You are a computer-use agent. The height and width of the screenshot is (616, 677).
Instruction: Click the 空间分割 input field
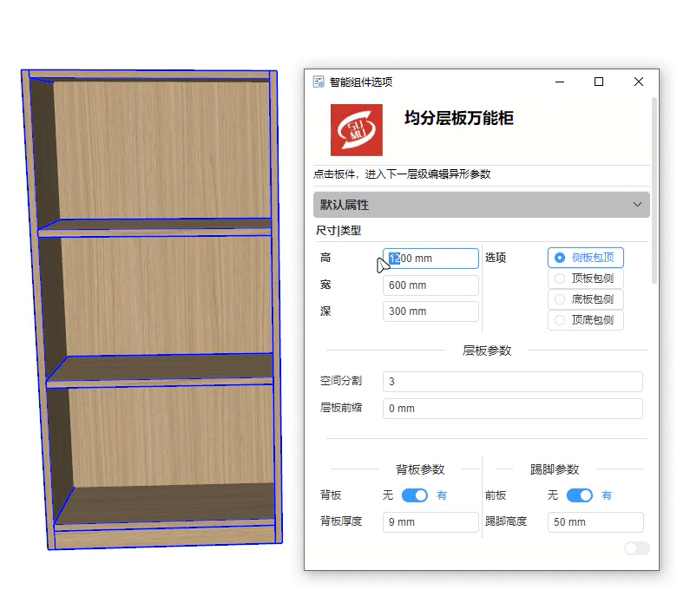click(x=512, y=382)
